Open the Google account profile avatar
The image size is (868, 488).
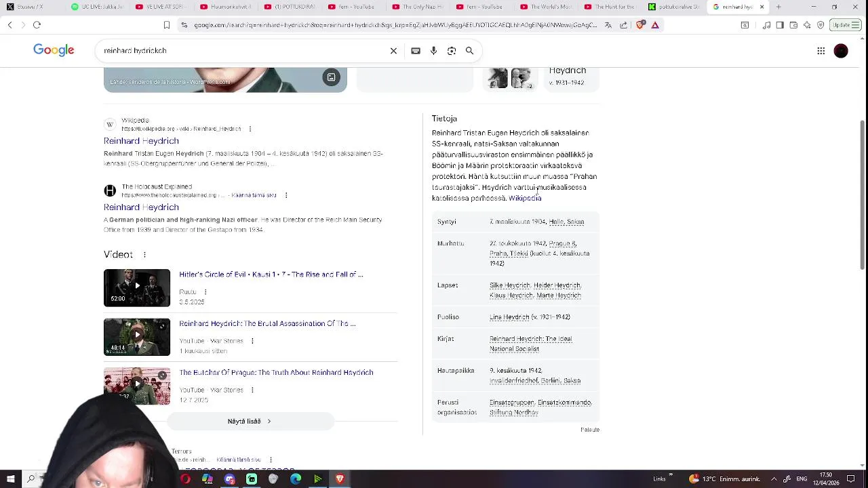pos(841,51)
